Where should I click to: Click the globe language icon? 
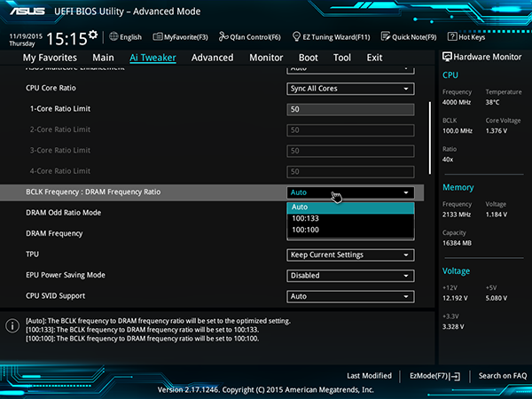coord(113,36)
